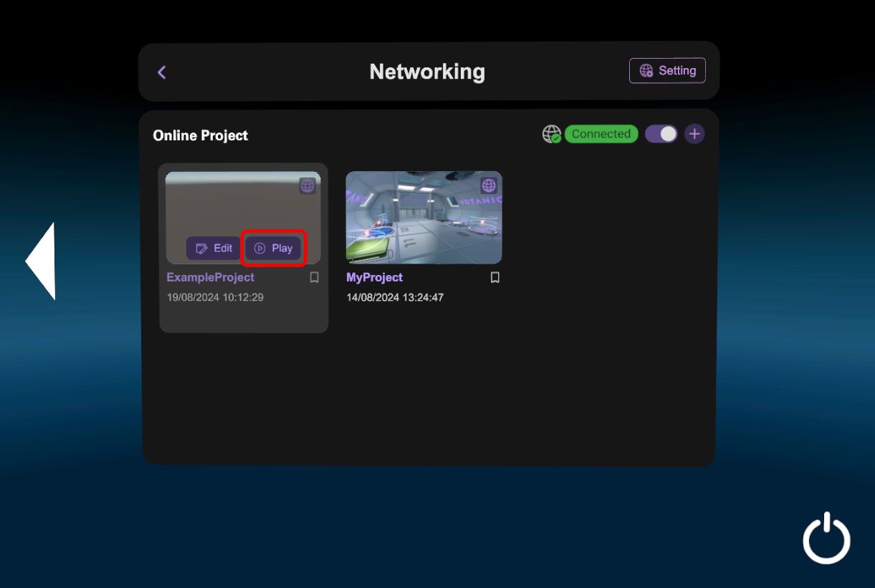This screenshot has width=875, height=588.
Task: Bookmark MyProject
Action: click(x=494, y=278)
